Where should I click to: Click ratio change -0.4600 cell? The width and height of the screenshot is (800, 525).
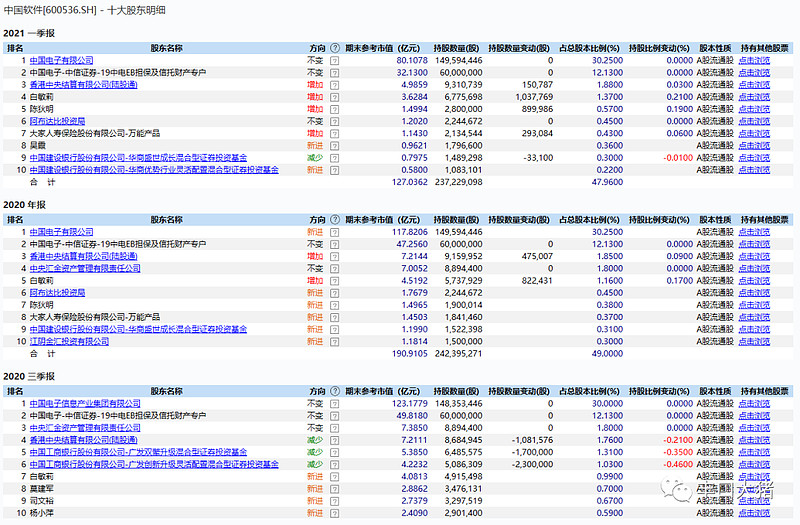click(x=678, y=464)
